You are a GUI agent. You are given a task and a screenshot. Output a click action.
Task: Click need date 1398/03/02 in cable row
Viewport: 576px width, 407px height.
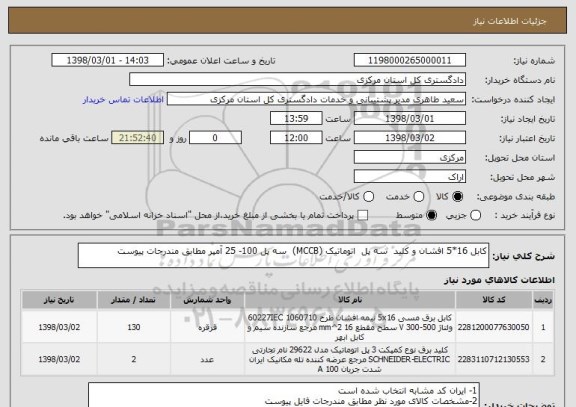click(59, 327)
